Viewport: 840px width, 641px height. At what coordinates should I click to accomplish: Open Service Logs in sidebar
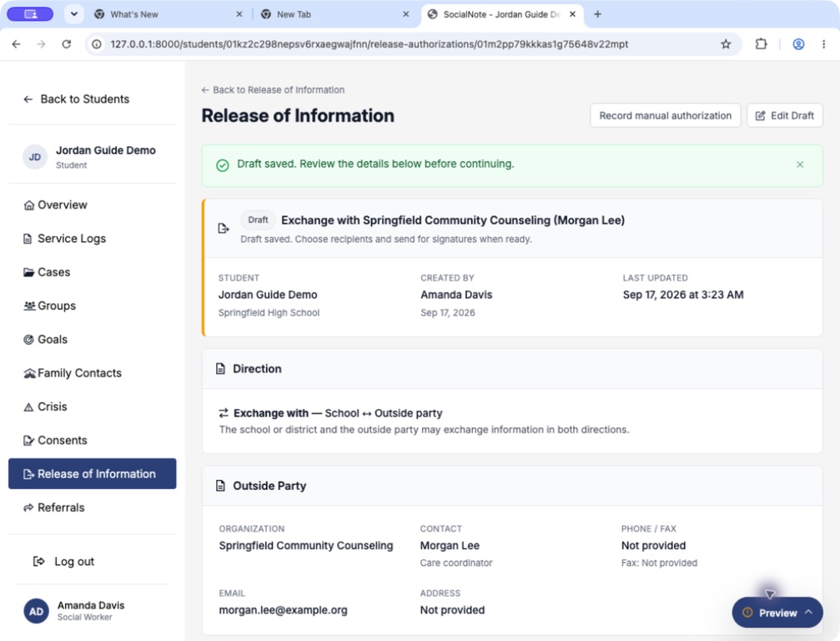(x=92, y=239)
